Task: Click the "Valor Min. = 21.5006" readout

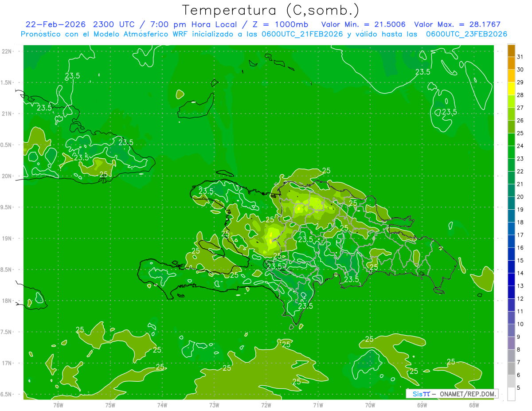Action: pos(363,24)
